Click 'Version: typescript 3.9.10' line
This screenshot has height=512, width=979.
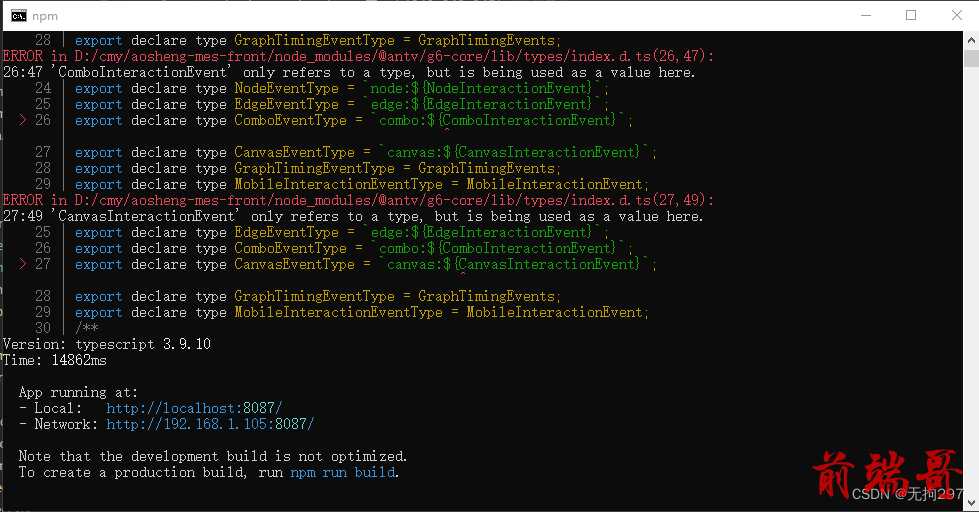[107, 344]
